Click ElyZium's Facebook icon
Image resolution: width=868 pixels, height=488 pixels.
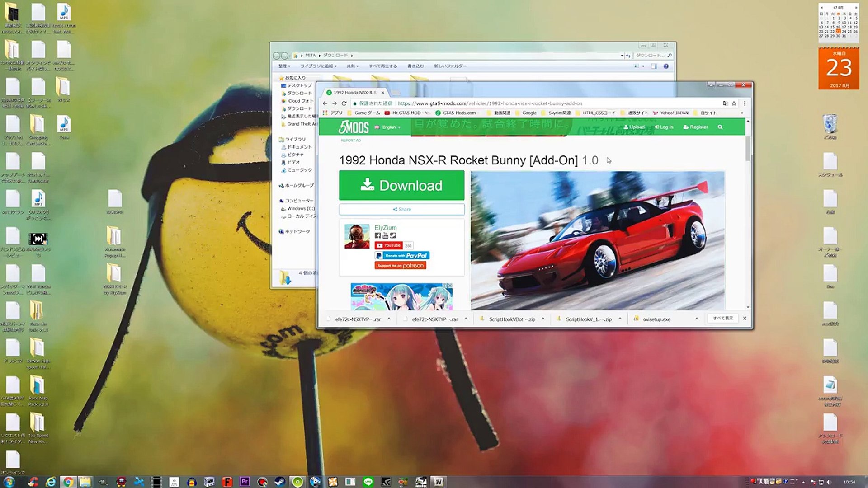tap(377, 235)
